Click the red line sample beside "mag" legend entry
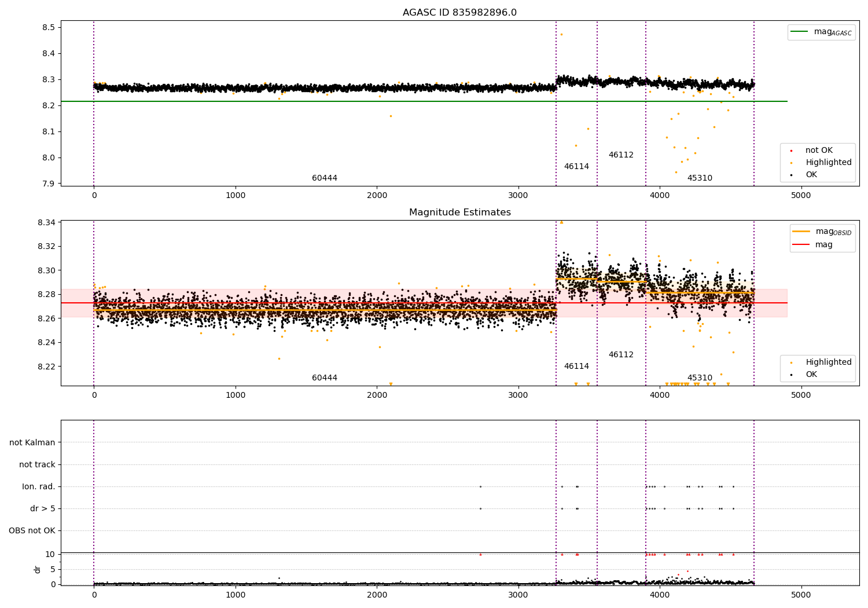This screenshot has height=608, width=868. pyautogui.click(x=801, y=245)
